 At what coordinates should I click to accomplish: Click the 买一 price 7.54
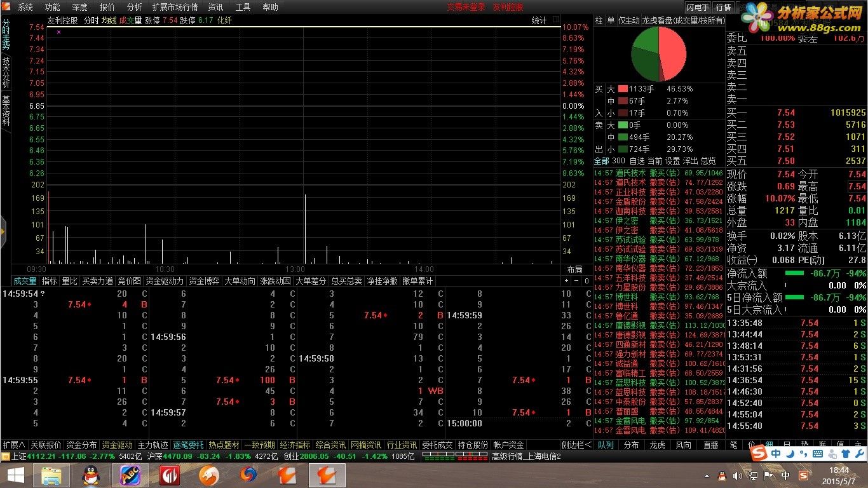pos(786,112)
